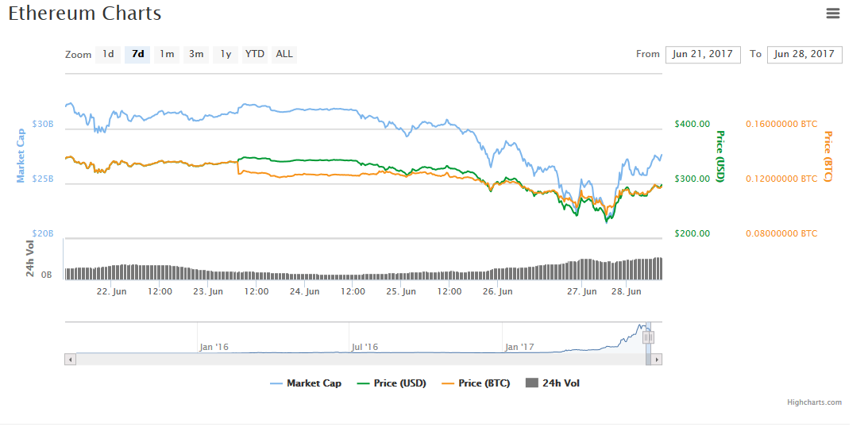The height and width of the screenshot is (427, 868).
Task: Click the 28. Jun date label
Action: (626, 291)
